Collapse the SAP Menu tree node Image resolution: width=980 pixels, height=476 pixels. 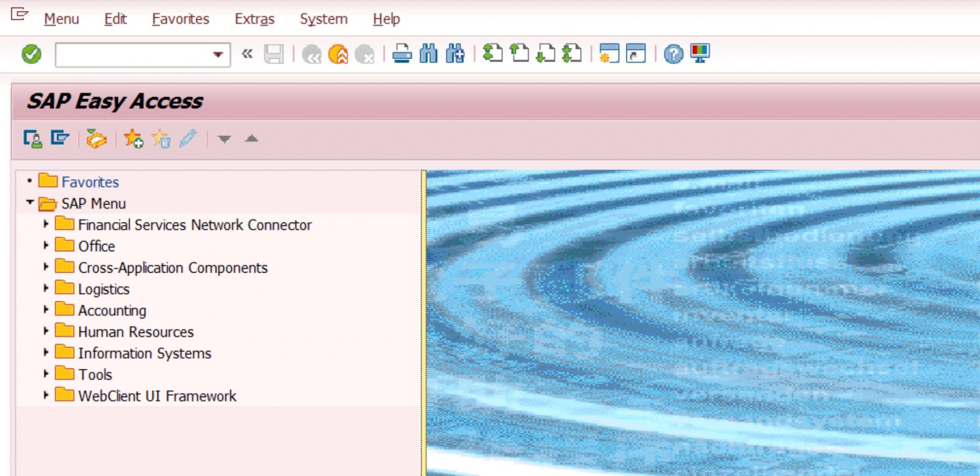[30, 203]
